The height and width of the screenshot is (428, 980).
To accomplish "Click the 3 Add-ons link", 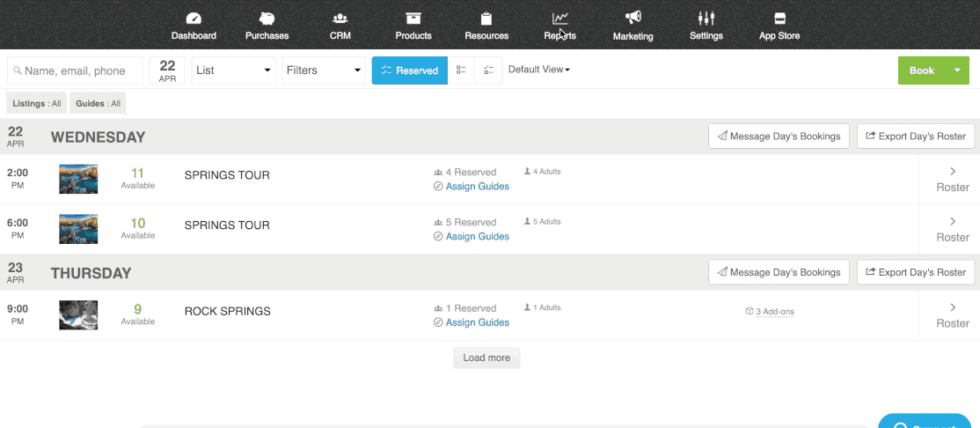I will pyautogui.click(x=775, y=312).
